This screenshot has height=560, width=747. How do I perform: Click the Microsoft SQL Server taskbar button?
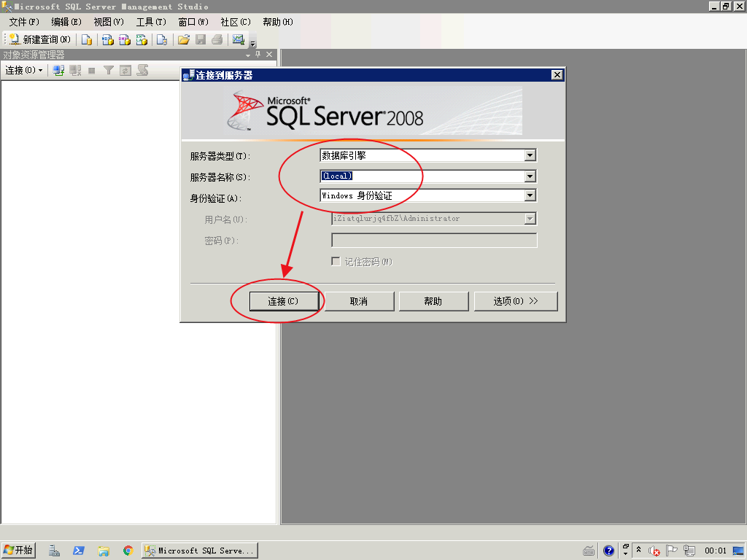(200, 551)
